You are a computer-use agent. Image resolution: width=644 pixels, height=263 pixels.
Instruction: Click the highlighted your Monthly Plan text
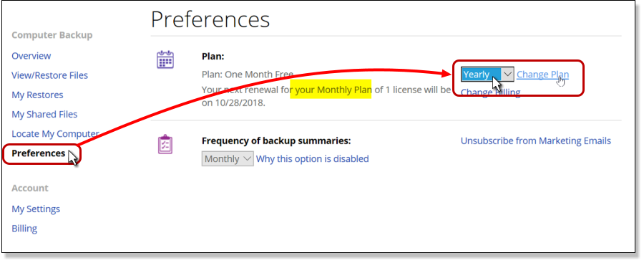click(x=331, y=90)
